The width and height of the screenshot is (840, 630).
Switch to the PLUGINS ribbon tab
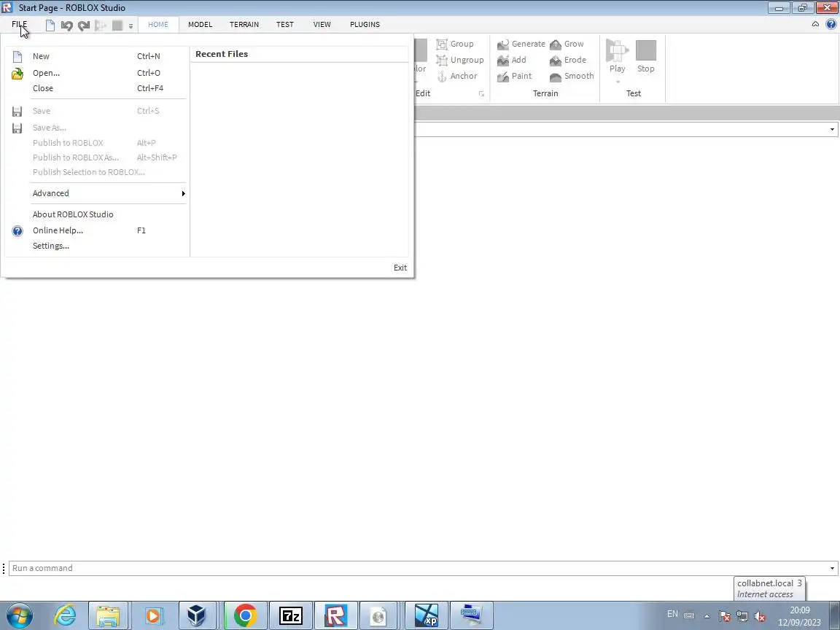[365, 25]
